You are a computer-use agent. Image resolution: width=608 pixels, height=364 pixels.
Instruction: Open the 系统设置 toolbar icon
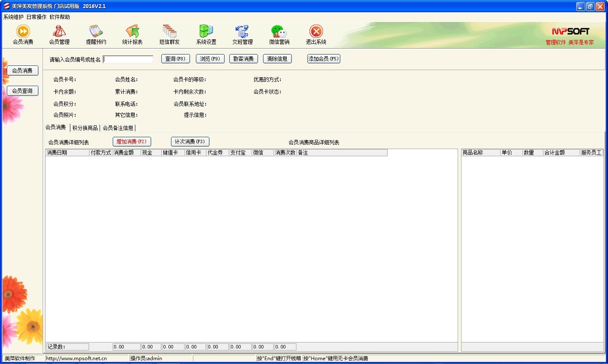[206, 35]
